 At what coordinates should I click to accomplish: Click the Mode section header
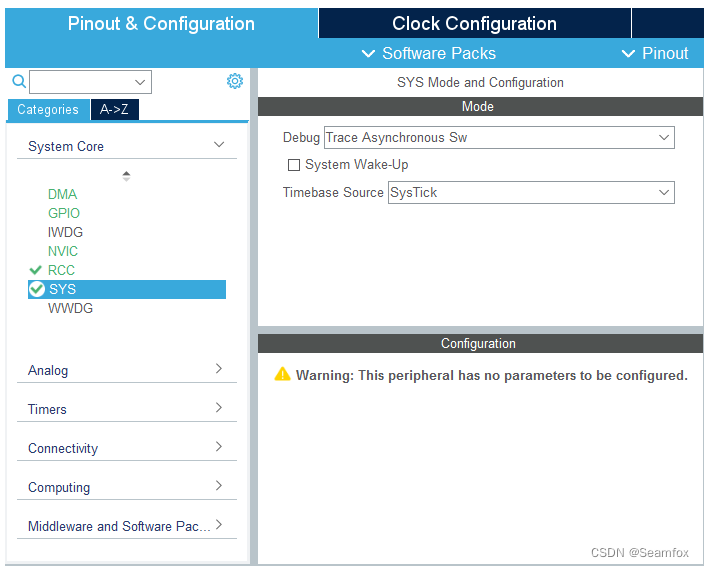coord(480,106)
